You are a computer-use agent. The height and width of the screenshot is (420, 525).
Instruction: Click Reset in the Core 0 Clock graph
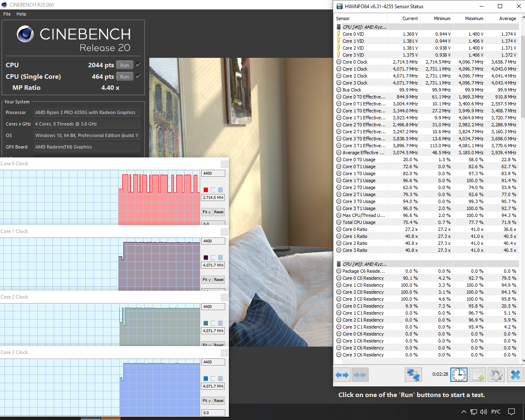[x=219, y=212]
